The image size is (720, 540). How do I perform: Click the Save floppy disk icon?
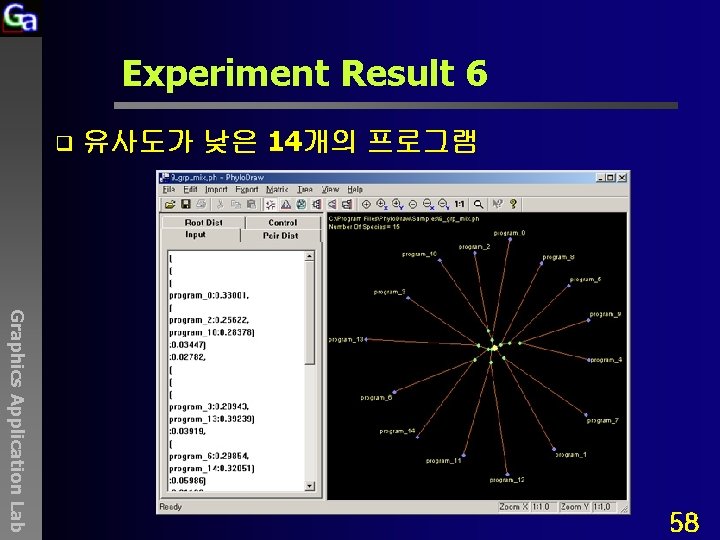tap(186, 204)
